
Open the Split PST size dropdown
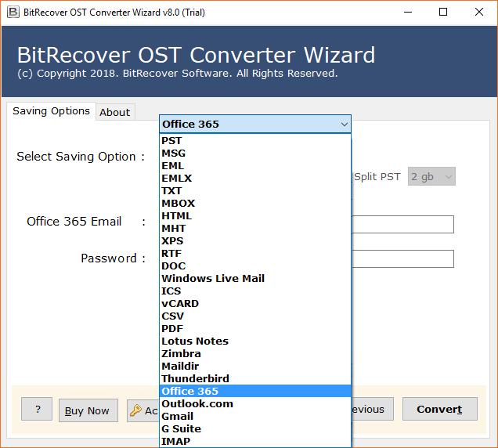(x=431, y=176)
